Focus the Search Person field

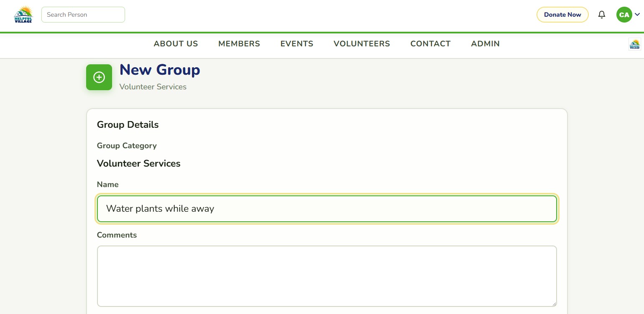(x=83, y=15)
